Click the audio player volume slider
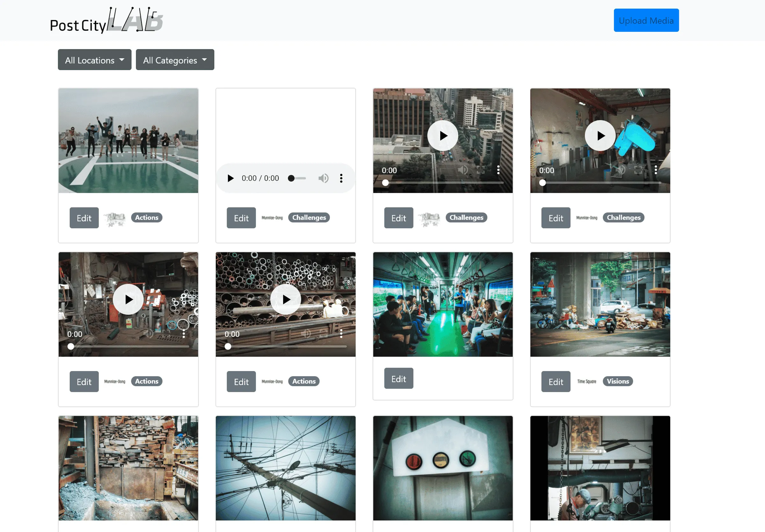The image size is (765, 532). (x=297, y=178)
